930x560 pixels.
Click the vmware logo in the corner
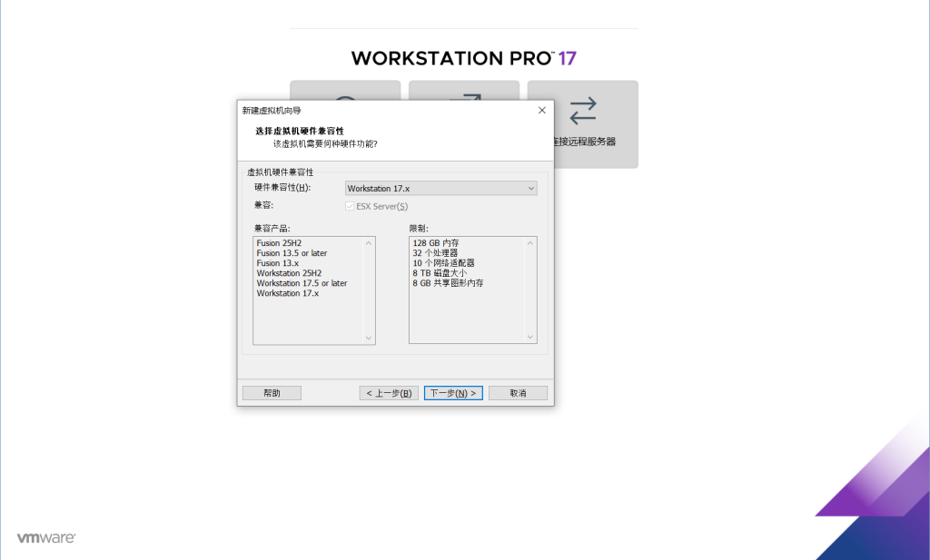coord(45,538)
